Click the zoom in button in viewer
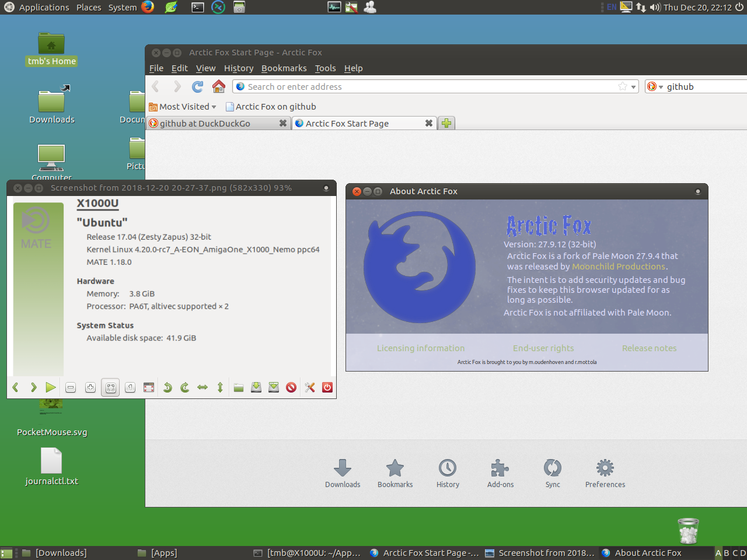747x560 pixels. tap(90, 387)
